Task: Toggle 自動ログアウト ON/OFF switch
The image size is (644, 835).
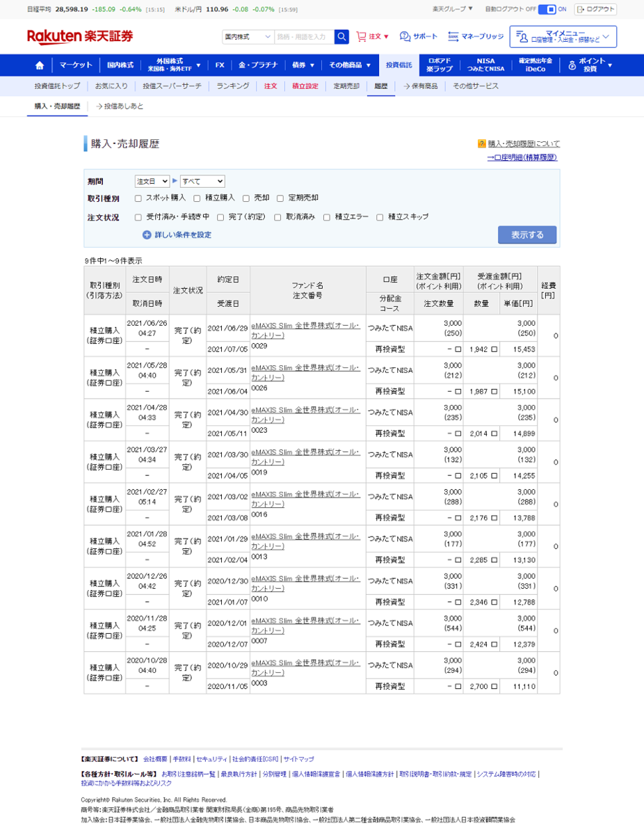Action: click(547, 9)
